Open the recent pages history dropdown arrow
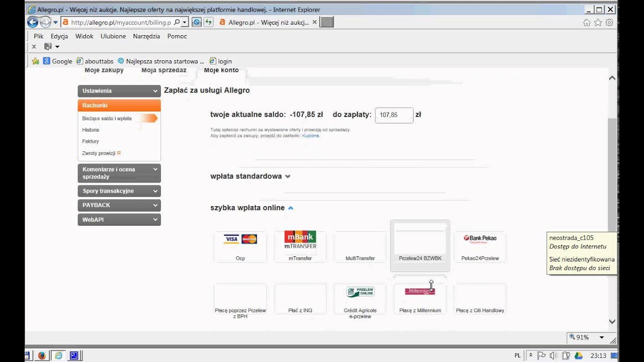644x362 pixels. tap(55, 23)
